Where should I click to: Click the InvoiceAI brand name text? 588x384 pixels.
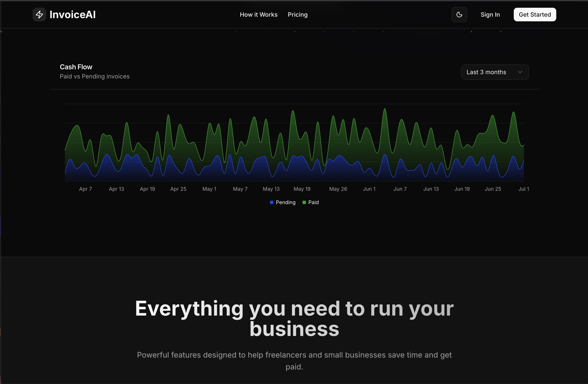(x=73, y=15)
